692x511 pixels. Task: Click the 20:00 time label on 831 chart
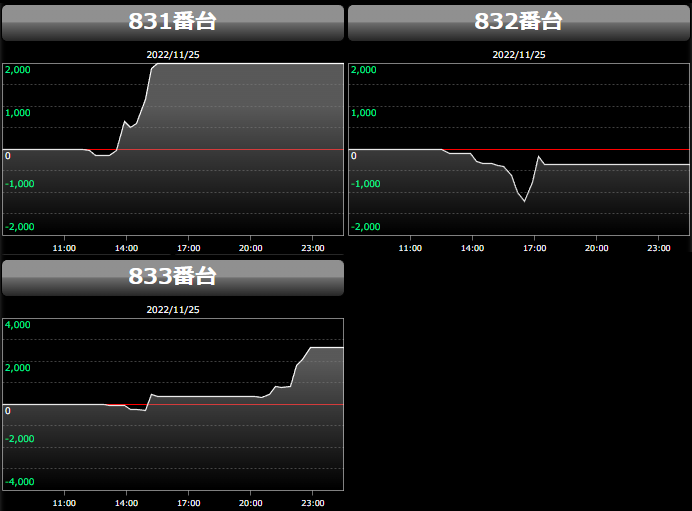251,247
